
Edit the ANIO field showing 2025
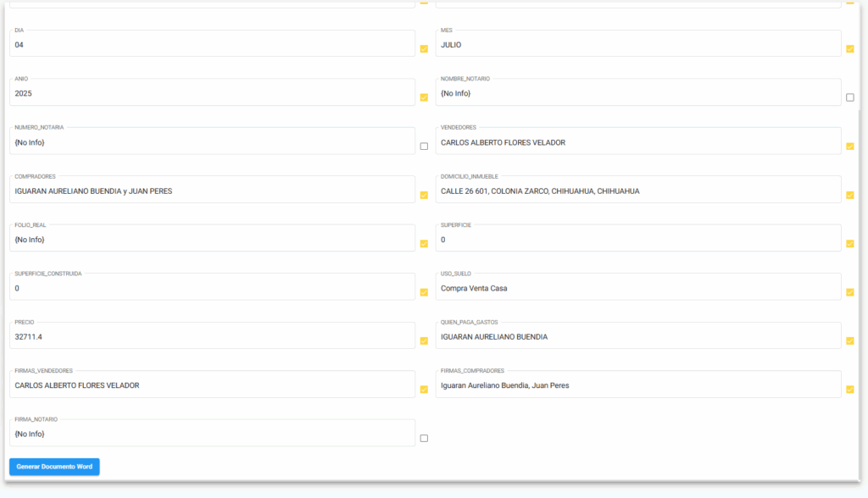(x=212, y=93)
